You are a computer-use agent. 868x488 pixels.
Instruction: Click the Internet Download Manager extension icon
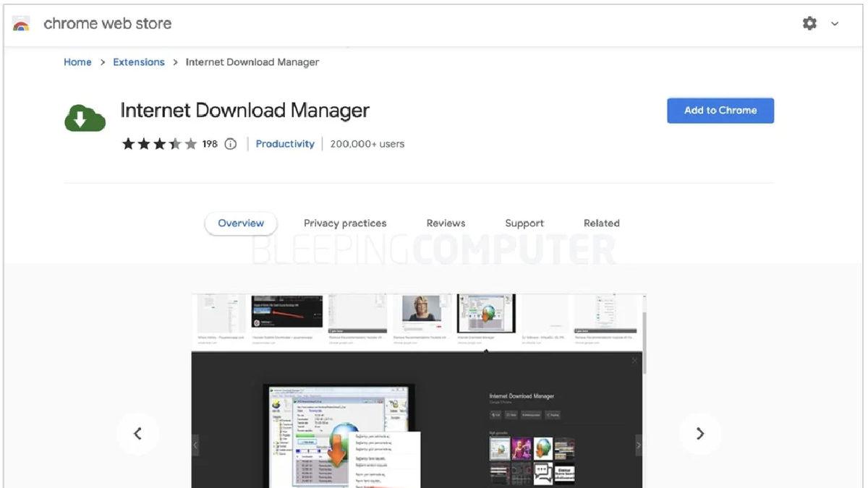85,117
